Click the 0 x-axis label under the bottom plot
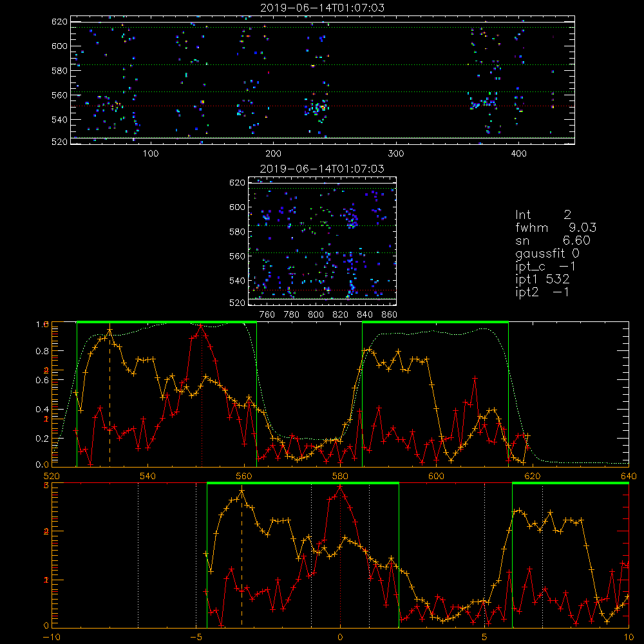Image resolution: width=644 pixels, height=644 pixels. (x=340, y=638)
